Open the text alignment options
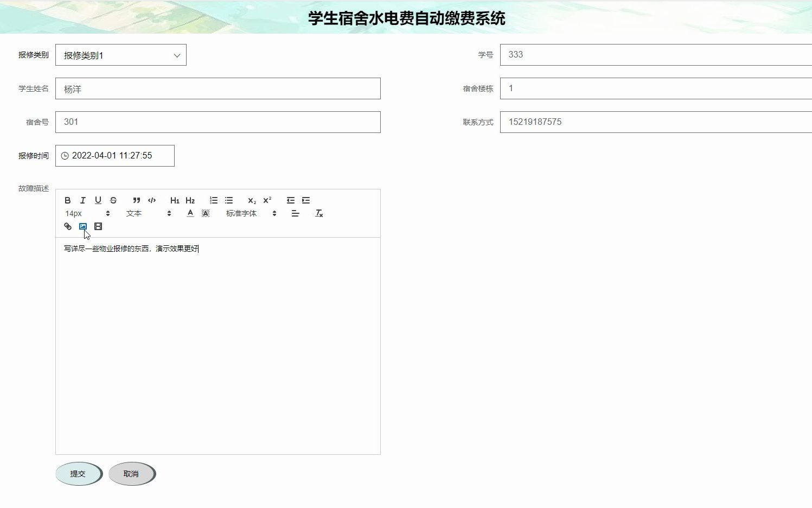The width and height of the screenshot is (812, 508). (296, 213)
